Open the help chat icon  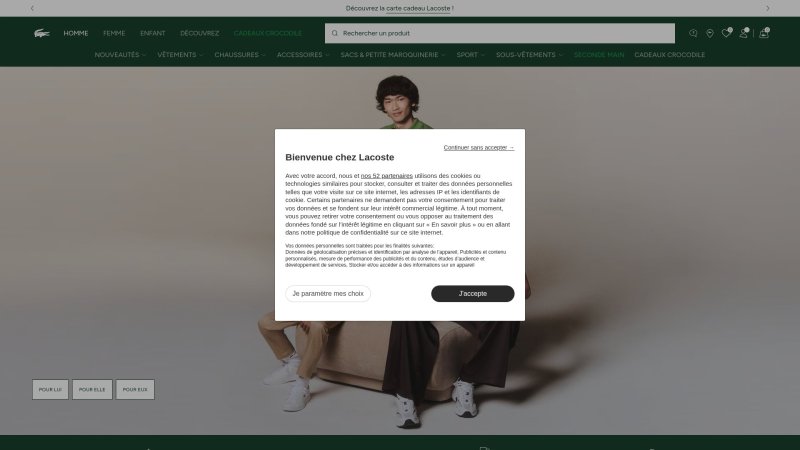tap(693, 33)
